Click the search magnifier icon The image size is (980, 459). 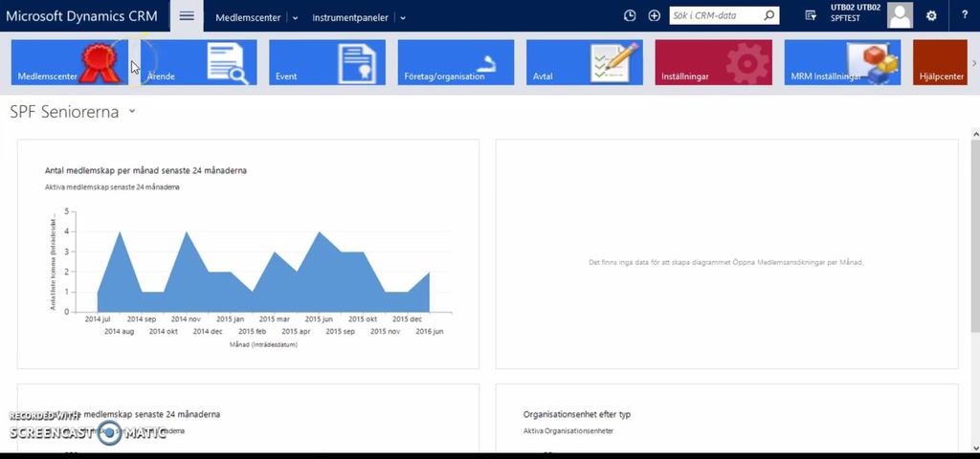point(769,15)
